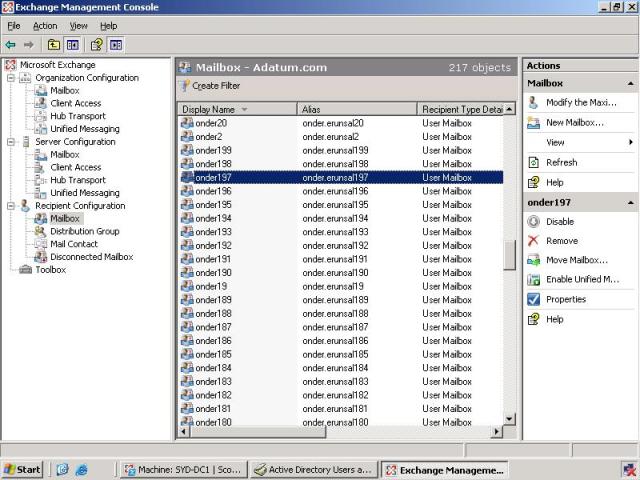Screen dimensions: 640x480
Task: Select Mailbox under Server Configuration
Action: tap(64, 154)
